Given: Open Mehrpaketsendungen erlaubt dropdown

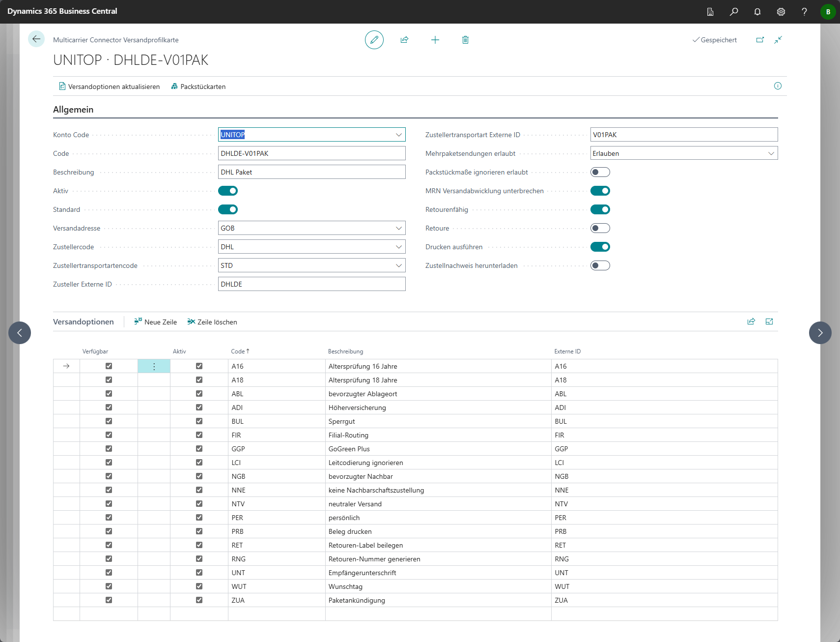Looking at the screenshot, I should click(771, 153).
